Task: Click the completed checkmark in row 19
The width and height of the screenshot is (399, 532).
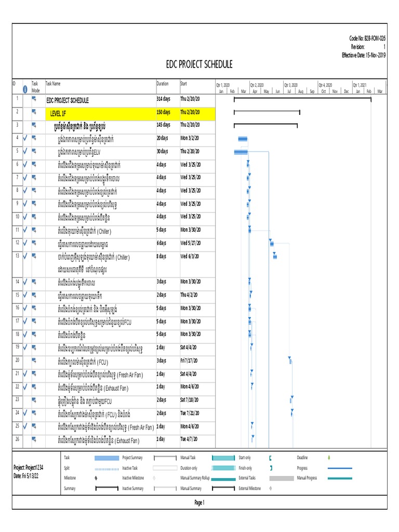Action: pos(25,348)
